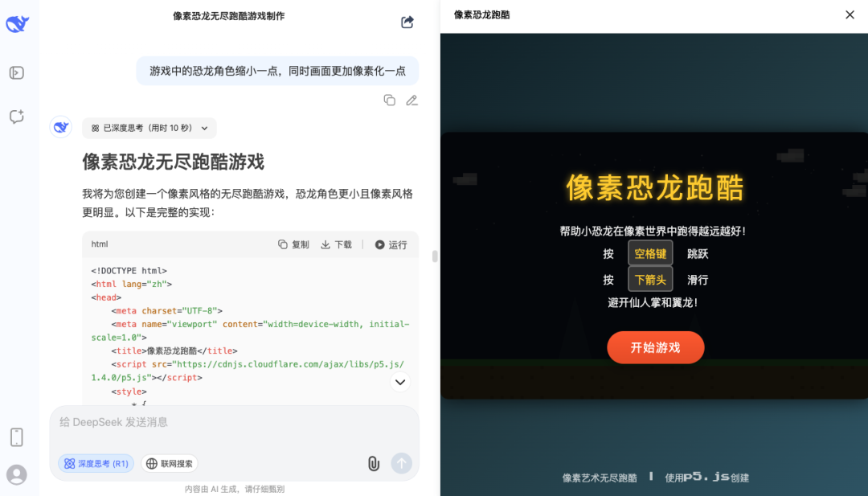Image resolution: width=868 pixels, height=496 pixels.
Task: Click the 像素恐龙跑酷 preview panel title
Action: 481,15
